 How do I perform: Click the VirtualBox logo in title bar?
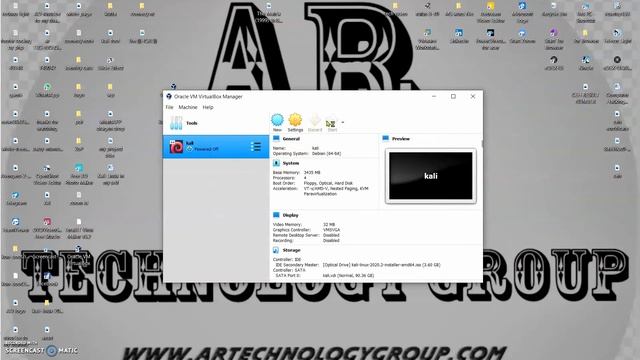point(169,96)
